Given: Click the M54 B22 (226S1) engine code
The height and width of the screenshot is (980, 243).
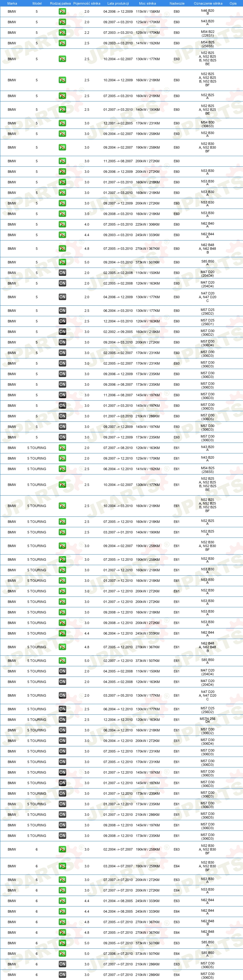Looking at the screenshot, I should click(x=208, y=34).
